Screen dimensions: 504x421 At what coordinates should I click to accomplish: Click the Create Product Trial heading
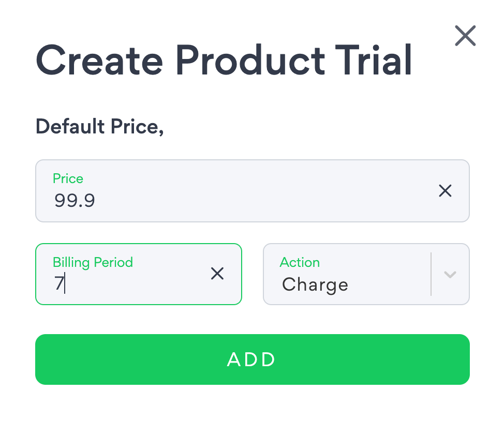tap(224, 60)
